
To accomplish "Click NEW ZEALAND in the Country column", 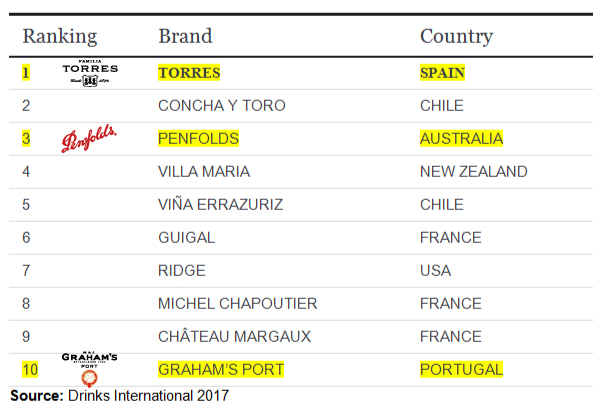I will (x=474, y=171).
